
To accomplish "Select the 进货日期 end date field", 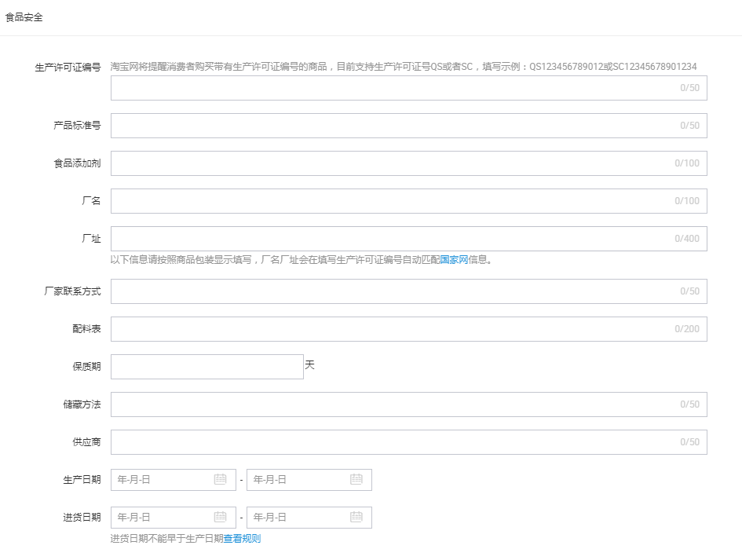I will click(x=309, y=518).
